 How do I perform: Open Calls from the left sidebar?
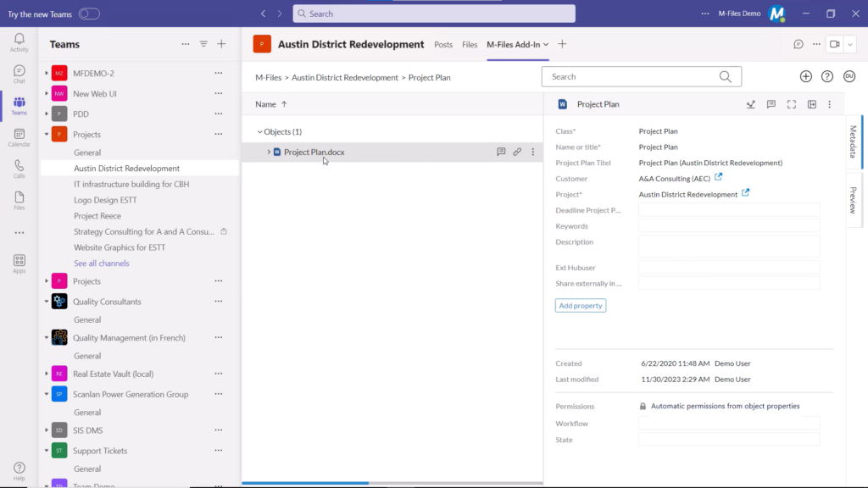tap(19, 163)
